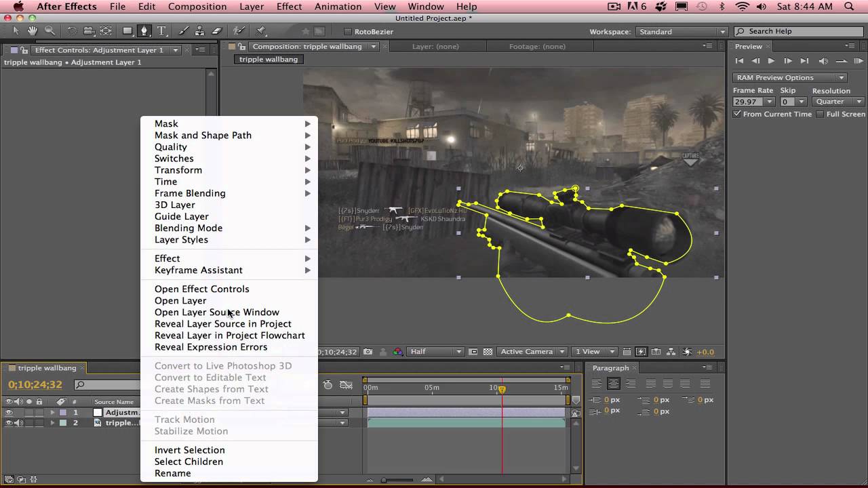
Task: Select the Hand tool
Action: (x=33, y=31)
